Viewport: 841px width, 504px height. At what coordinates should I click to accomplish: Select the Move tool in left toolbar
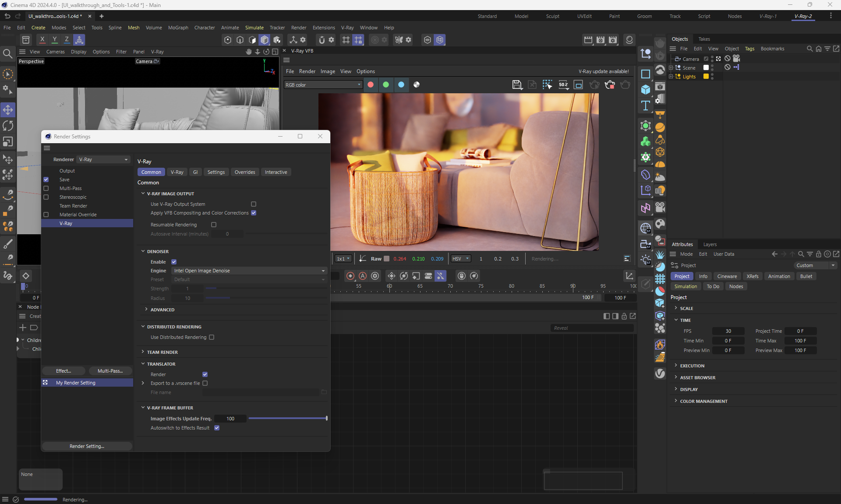8,109
